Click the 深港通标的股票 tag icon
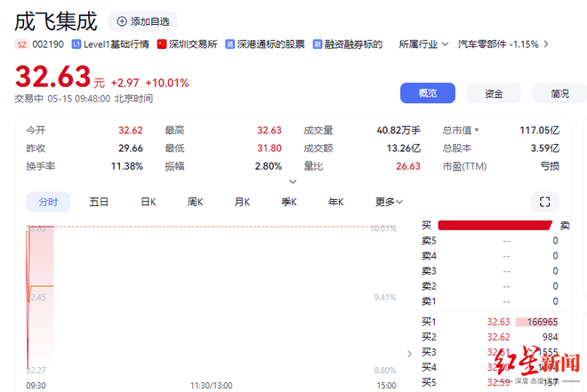The height and width of the screenshot is (392, 587). click(x=230, y=44)
